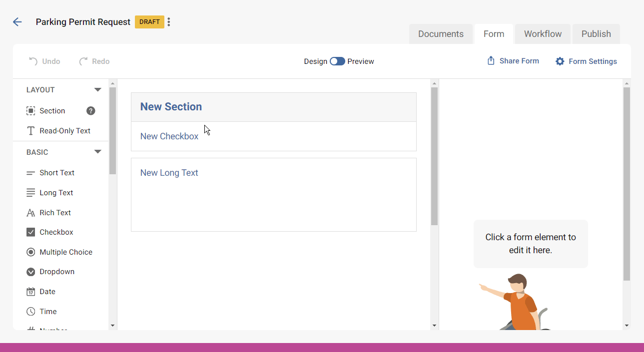This screenshot has width=644, height=352.
Task: Open the Documents tab
Action: (441, 34)
